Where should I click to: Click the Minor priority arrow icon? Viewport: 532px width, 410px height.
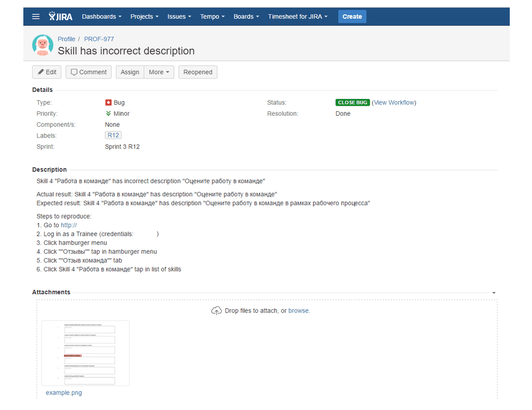tap(108, 113)
